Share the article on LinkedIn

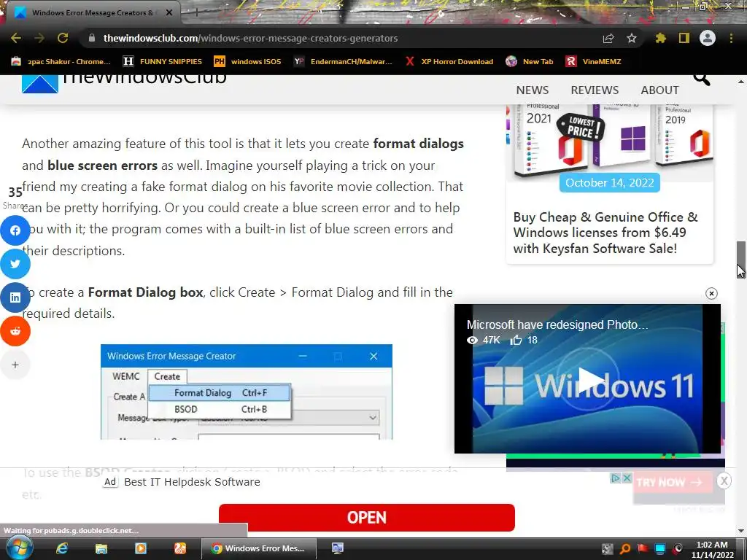pyautogui.click(x=15, y=297)
